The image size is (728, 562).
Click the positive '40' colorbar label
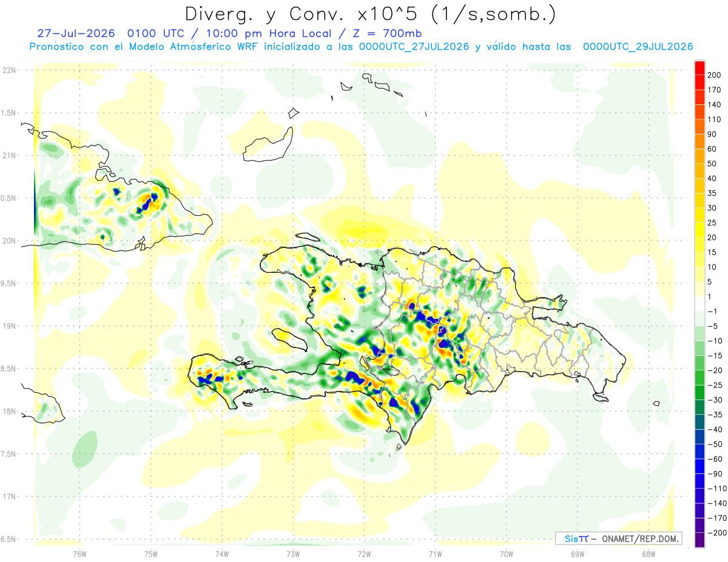[x=712, y=178]
